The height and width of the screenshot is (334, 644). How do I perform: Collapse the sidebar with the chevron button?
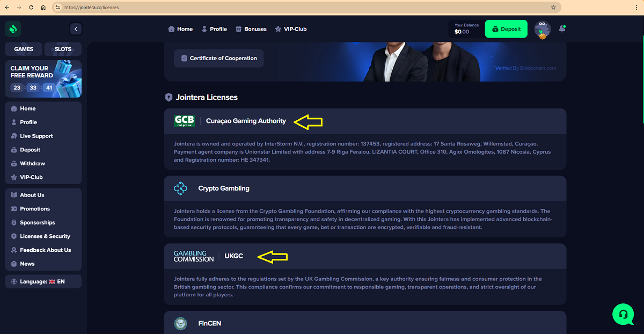point(76,29)
